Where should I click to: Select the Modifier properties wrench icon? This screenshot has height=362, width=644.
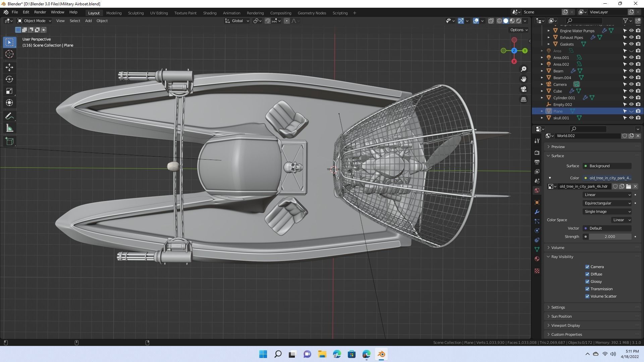point(537,212)
